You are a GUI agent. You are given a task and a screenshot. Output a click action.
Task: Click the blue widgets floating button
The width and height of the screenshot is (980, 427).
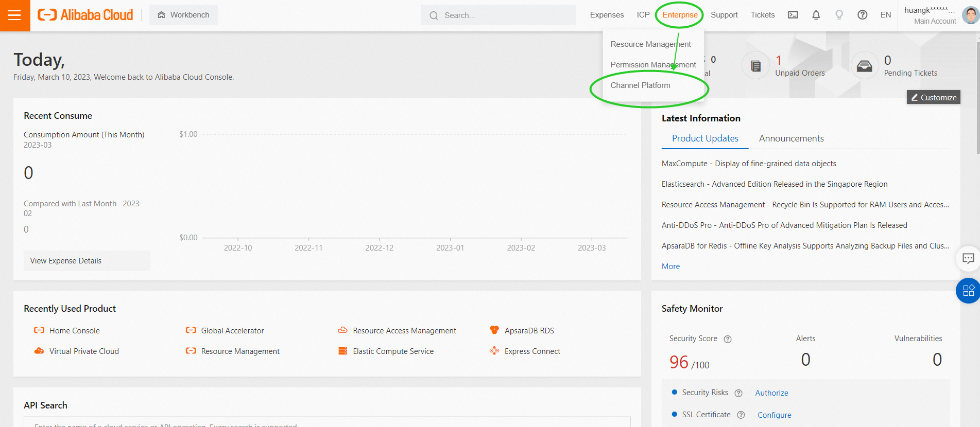[x=968, y=291]
